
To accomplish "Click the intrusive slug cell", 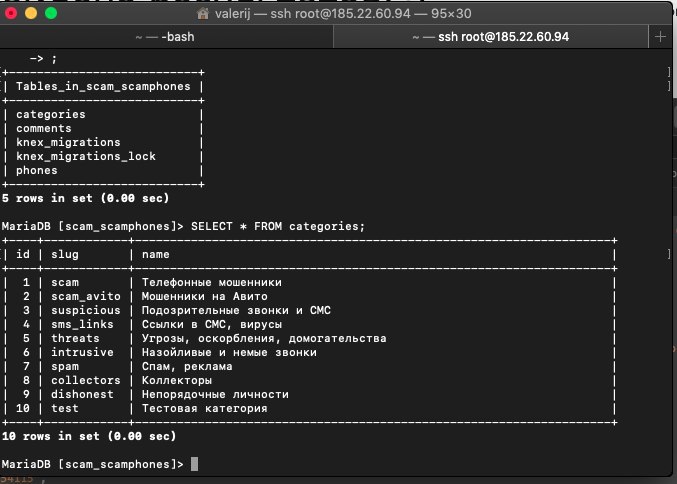I will click(x=82, y=352).
